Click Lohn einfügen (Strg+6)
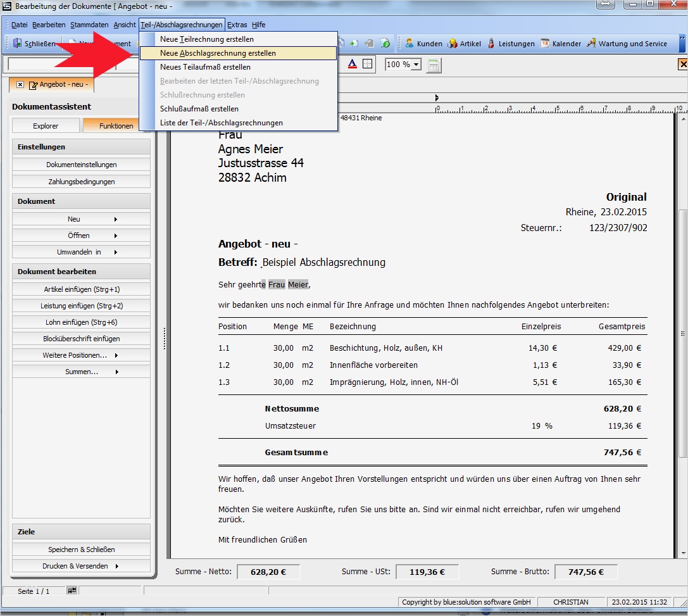The width and height of the screenshot is (688, 616). 81,322
